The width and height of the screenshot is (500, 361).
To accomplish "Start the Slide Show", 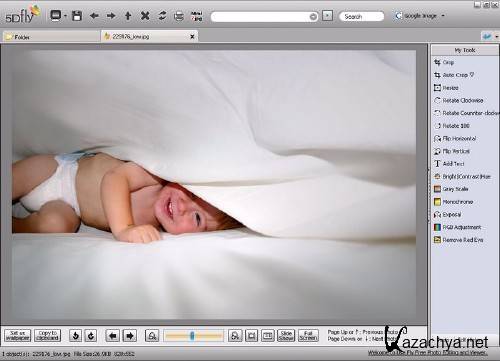I will coord(286,335).
